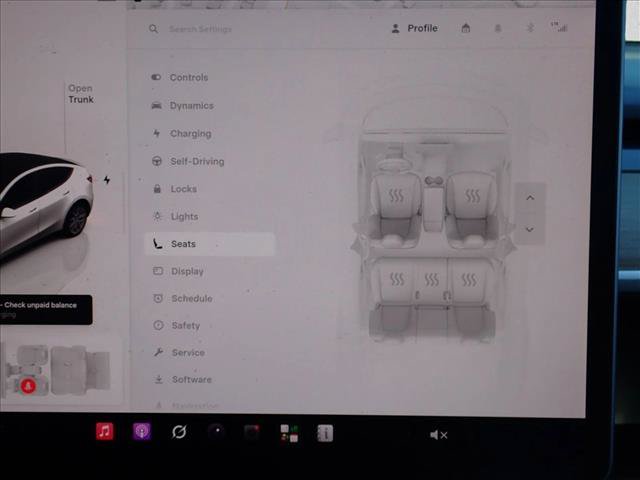The height and width of the screenshot is (480, 640).
Task: Select the Self-Driving menu item
Action: pos(188,161)
